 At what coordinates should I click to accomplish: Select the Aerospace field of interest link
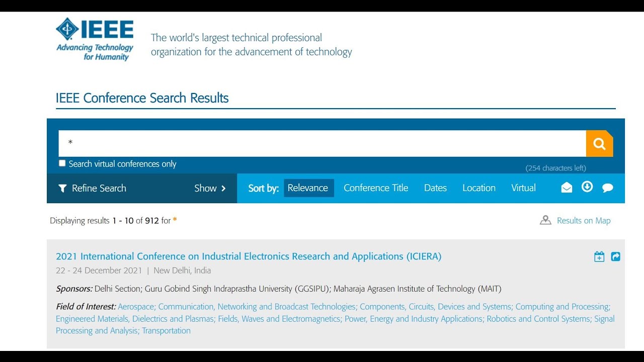point(136,307)
